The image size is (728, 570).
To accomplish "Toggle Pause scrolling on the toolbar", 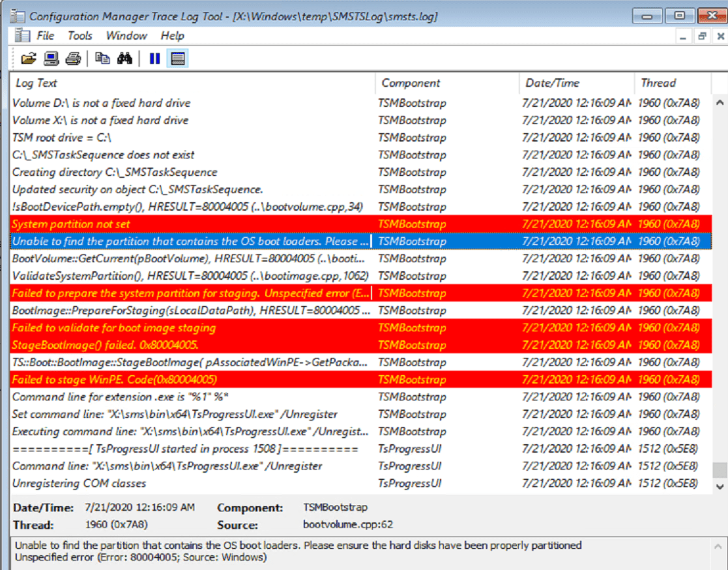I will point(154,58).
